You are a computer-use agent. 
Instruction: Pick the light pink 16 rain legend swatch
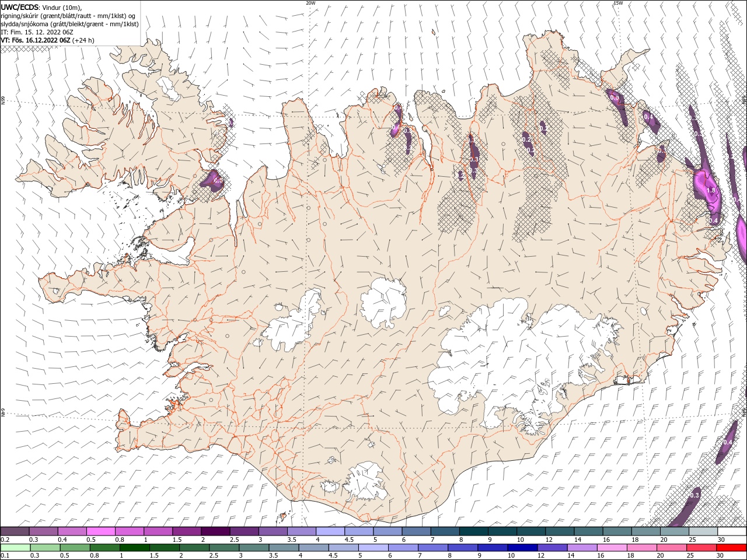[611, 548]
